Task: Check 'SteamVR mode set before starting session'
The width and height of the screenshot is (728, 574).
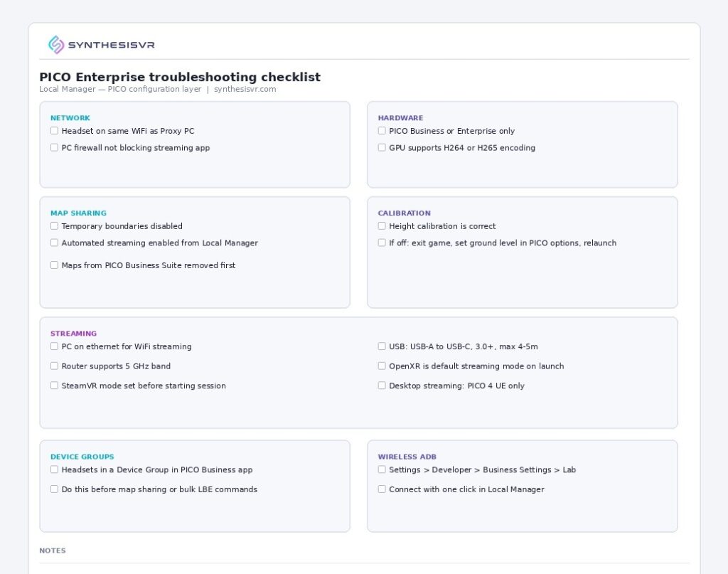Action: pyautogui.click(x=54, y=386)
